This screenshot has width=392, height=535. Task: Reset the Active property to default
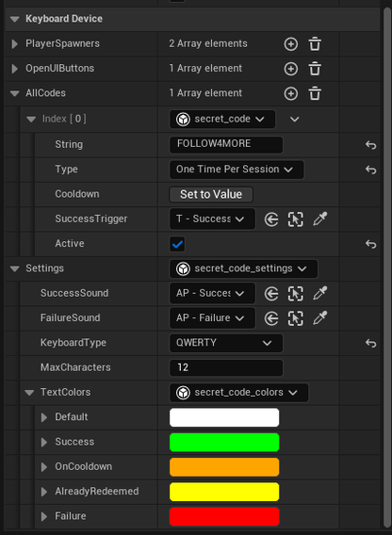(370, 244)
